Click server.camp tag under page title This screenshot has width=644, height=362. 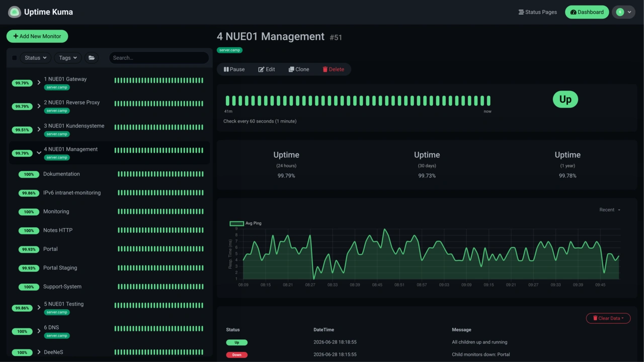tap(230, 50)
